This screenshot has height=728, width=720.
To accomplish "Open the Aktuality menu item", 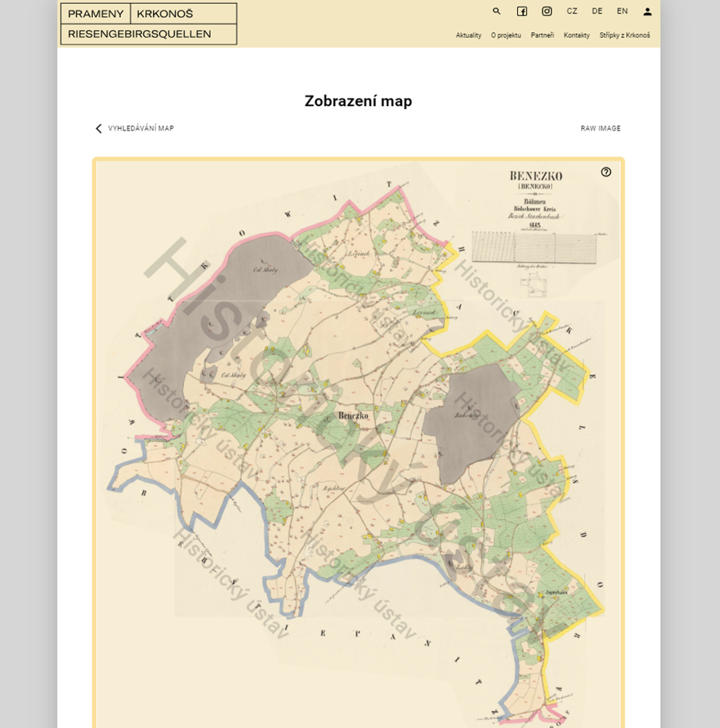I will click(x=468, y=35).
